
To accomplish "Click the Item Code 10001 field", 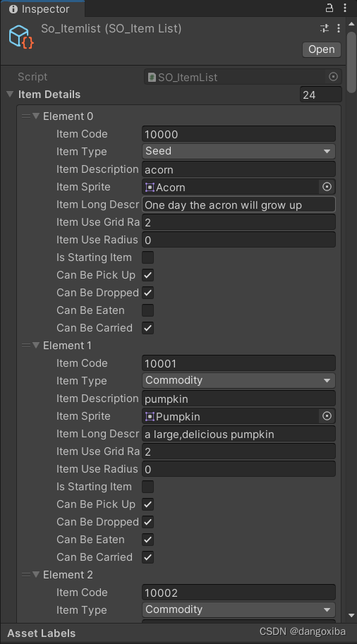I will tap(238, 363).
